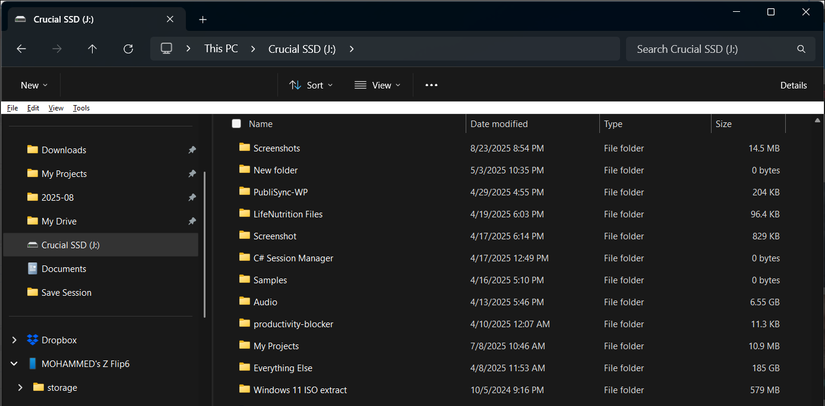
Task: Open a new tab with plus icon
Action: pos(203,19)
